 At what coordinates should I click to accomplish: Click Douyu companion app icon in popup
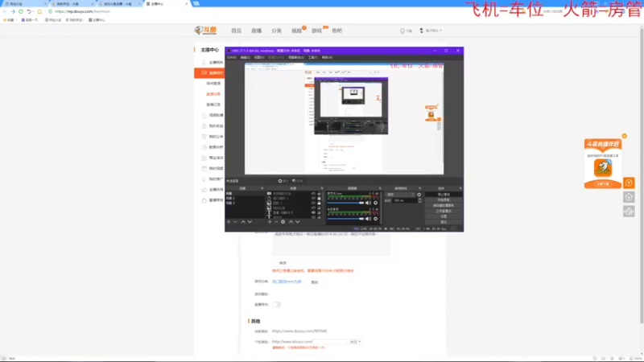click(x=603, y=167)
